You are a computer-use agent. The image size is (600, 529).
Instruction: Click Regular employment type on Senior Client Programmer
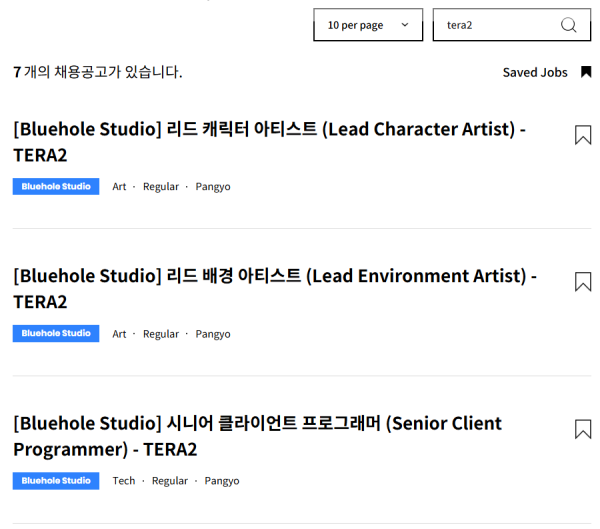170,481
